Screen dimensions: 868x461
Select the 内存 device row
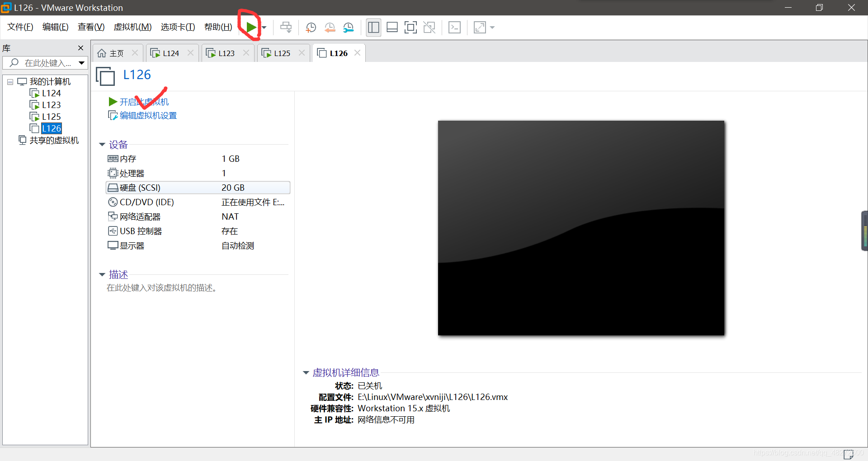198,159
